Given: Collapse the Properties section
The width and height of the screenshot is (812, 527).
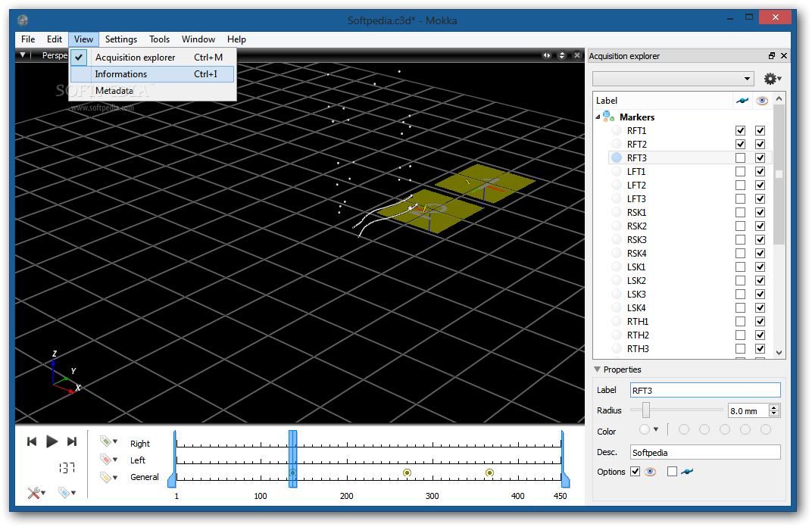Looking at the screenshot, I should click(x=597, y=369).
